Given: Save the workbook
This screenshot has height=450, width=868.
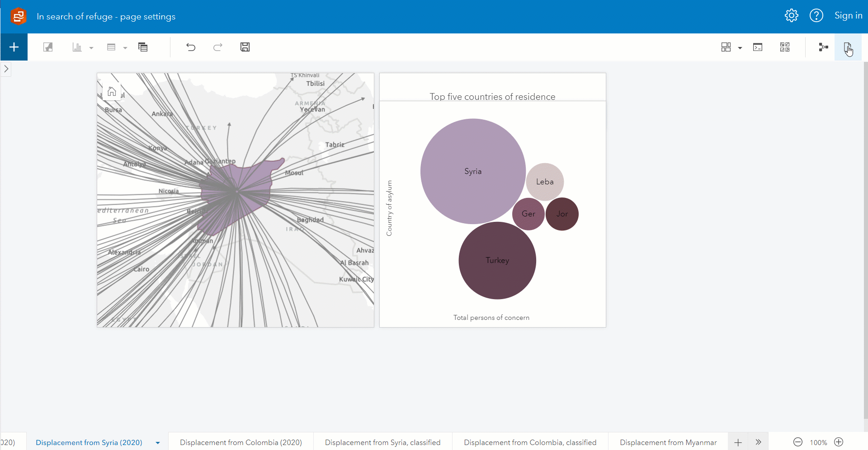Looking at the screenshot, I should pyautogui.click(x=245, y=47).
